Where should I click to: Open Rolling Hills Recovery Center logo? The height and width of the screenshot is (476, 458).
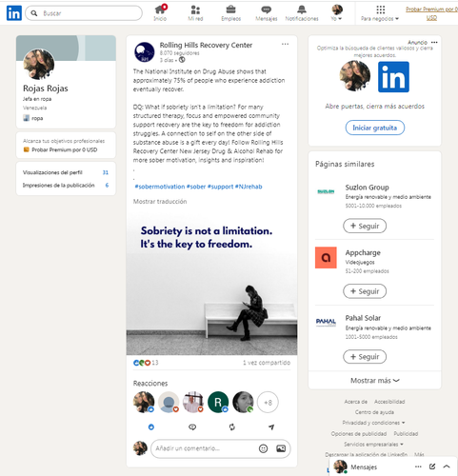(145, 51)
